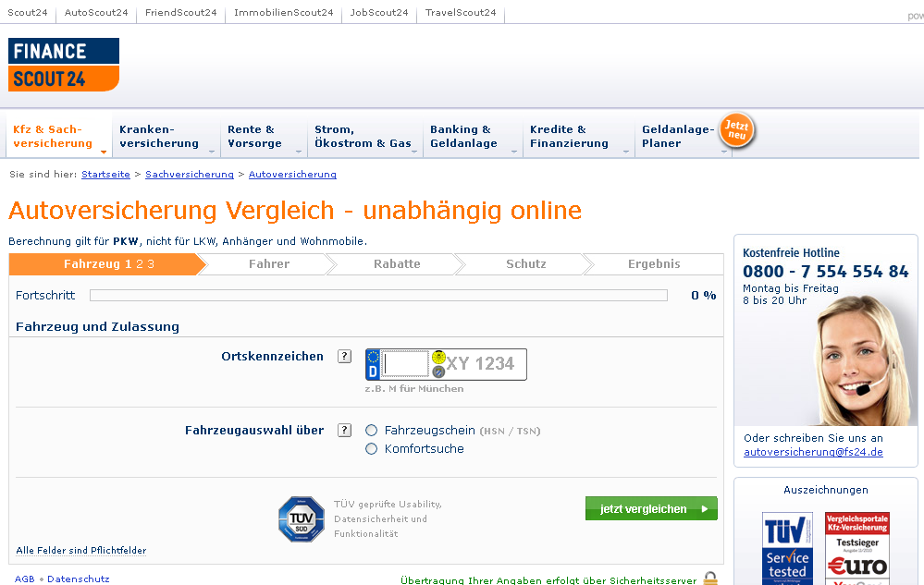The height and width of the screenshot is (585, 924).
Task: Click the 0 % progress value
Action: tap(704, 296)
